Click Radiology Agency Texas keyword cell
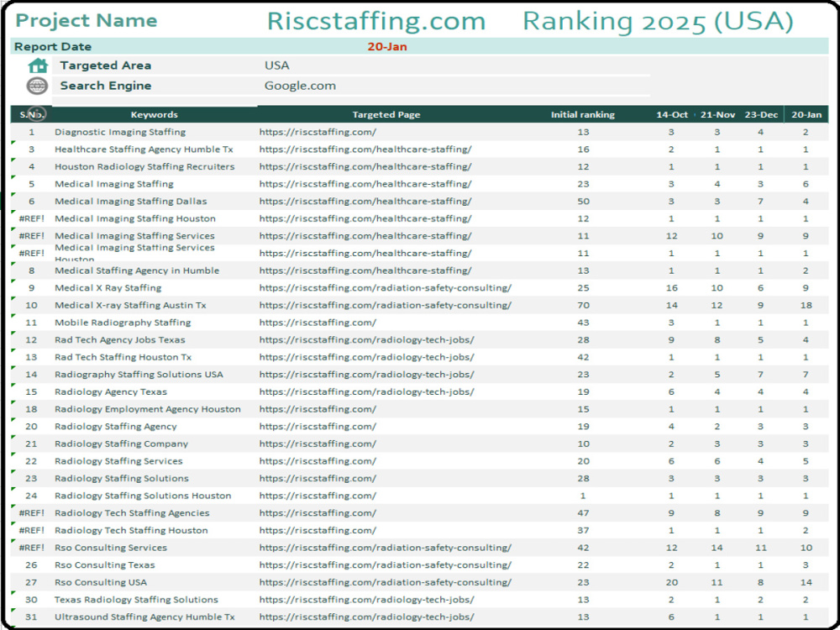Viewport: 840px width, 630px height. pos(111,391)
